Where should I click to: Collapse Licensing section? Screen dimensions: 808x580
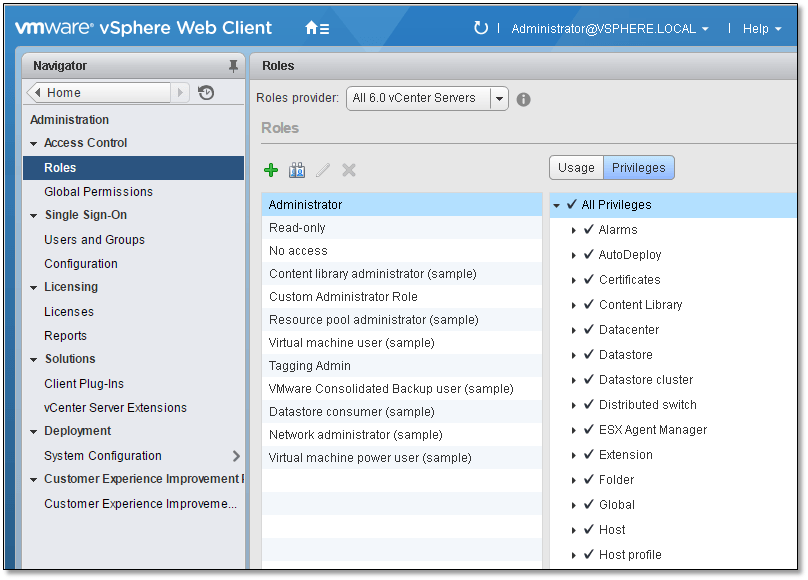pyautogui.click(x=33, y=288)
